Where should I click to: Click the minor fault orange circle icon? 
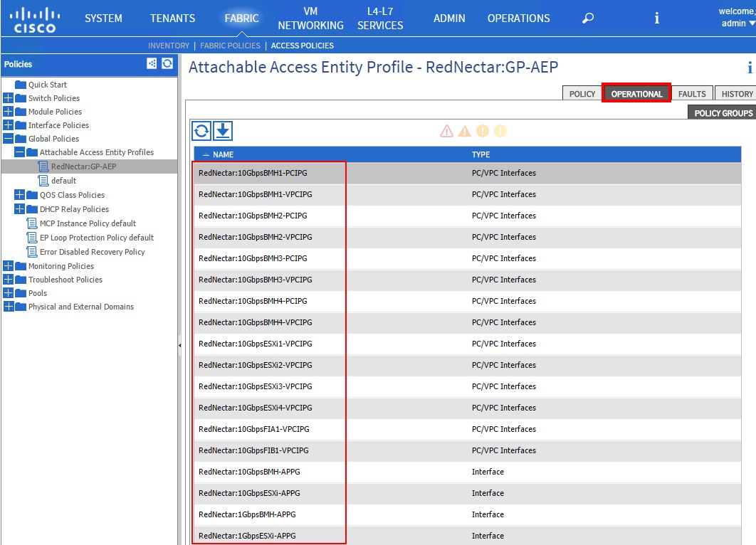point(483,131)
